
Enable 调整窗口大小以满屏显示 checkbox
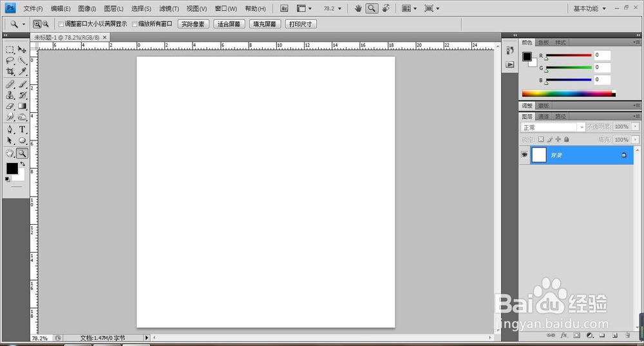tap(61, 24)
